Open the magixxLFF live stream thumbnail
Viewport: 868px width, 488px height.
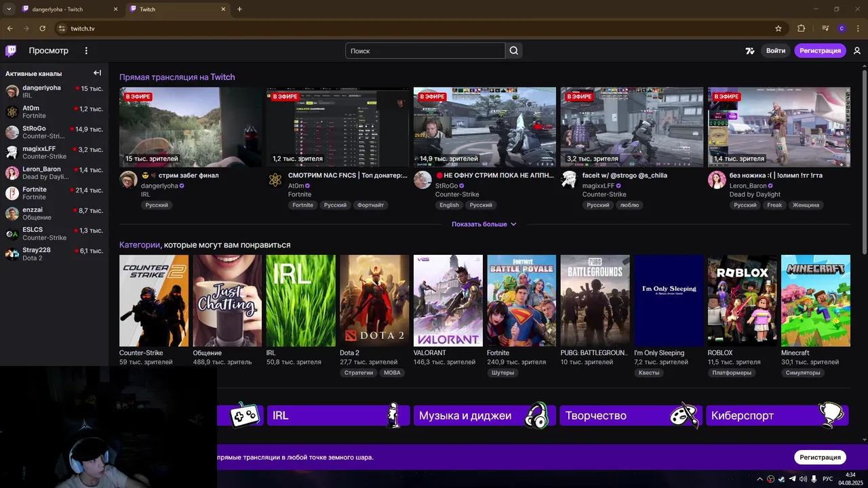click(x=632, y=127)
